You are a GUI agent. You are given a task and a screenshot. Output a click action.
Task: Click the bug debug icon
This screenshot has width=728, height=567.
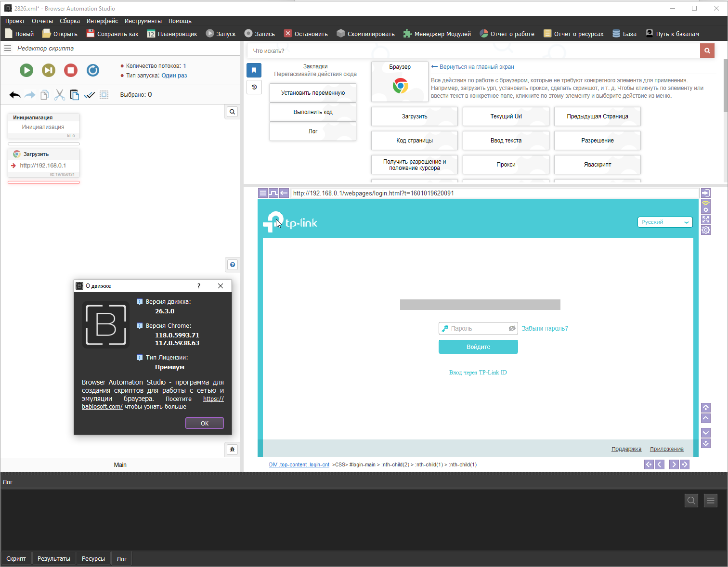click(x=233, y=450)
